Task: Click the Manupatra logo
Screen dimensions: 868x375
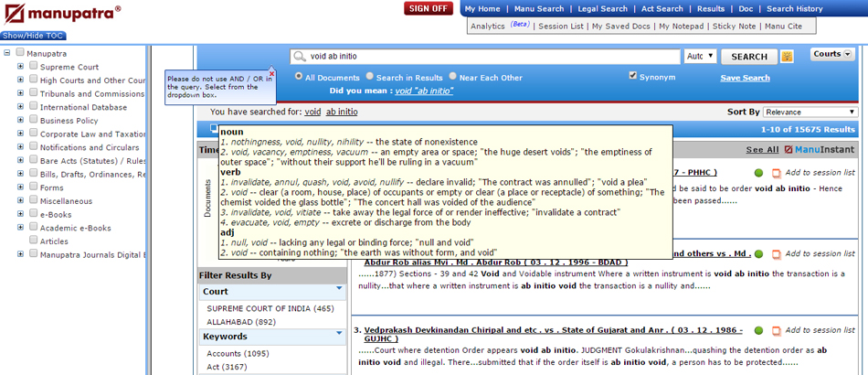Action: tap(62, 14)
